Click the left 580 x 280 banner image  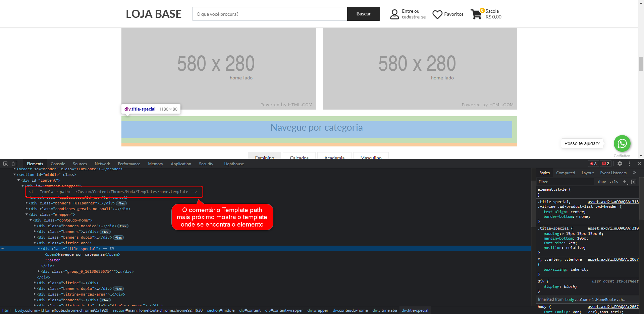(x=219, y=69)
